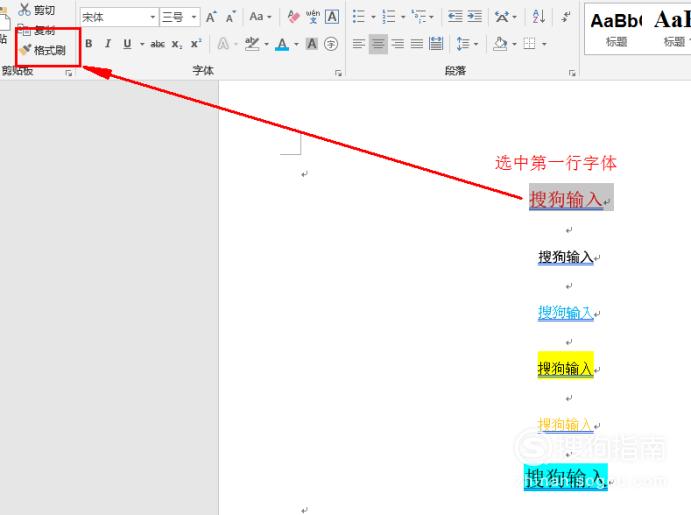Apply numbered list
The height and width of the screenshot is (515, 691).
(x=389, y=17)
